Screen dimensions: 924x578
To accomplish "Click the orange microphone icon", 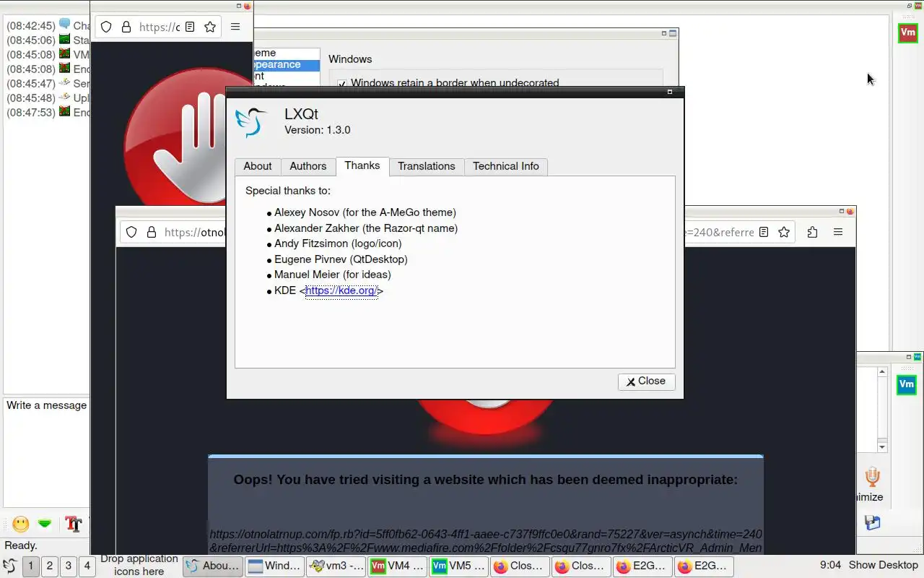I will [873, 477].
